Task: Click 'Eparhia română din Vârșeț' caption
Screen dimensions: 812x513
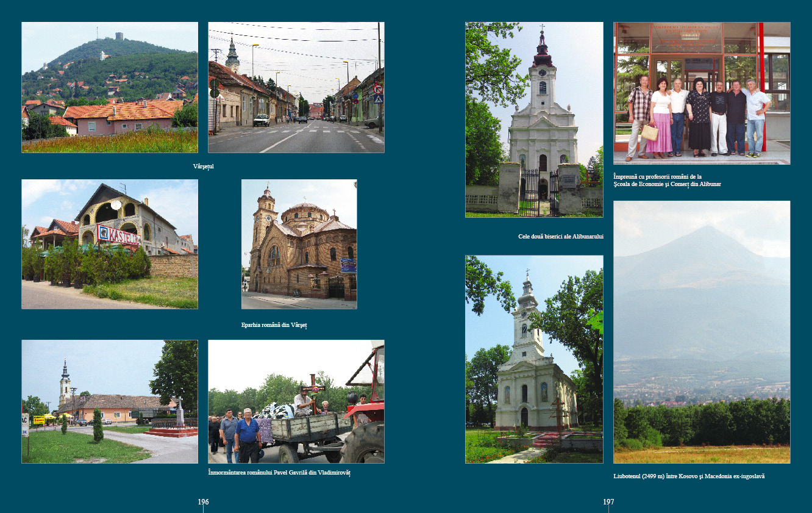Action: click(x=274, y=325)
